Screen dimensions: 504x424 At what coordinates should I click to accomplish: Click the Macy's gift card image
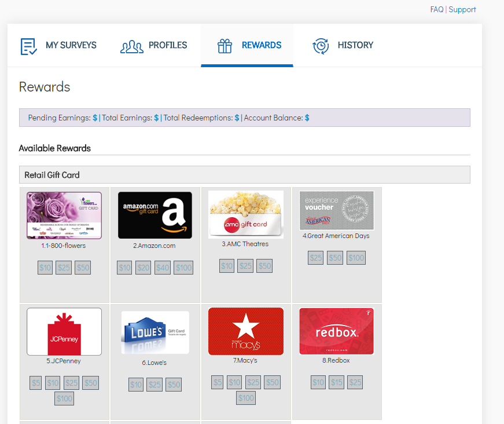[246, 331]
